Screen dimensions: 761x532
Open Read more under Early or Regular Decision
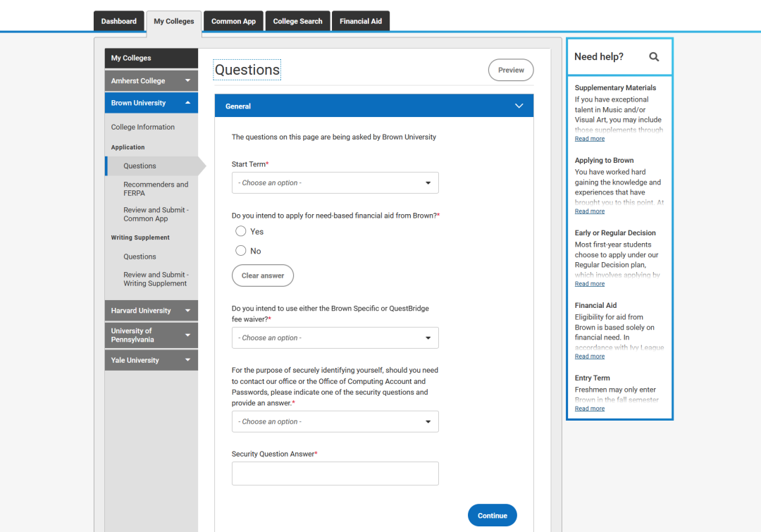(590, 283)
